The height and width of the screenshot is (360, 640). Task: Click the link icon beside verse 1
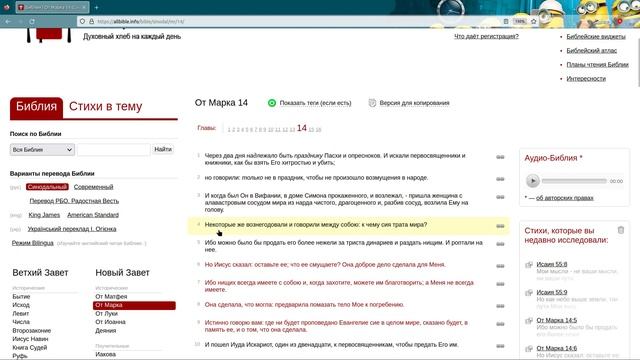tap(500, 157)
